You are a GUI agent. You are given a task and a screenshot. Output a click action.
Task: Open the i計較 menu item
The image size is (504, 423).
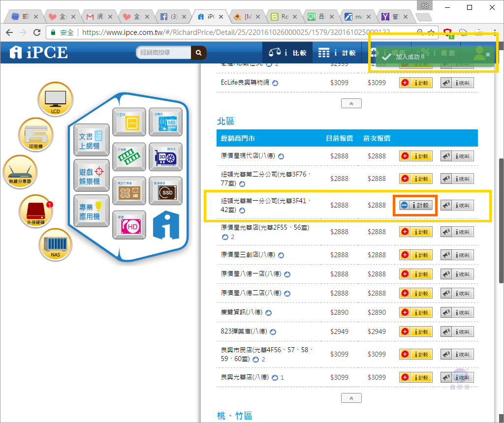(337, 53)
